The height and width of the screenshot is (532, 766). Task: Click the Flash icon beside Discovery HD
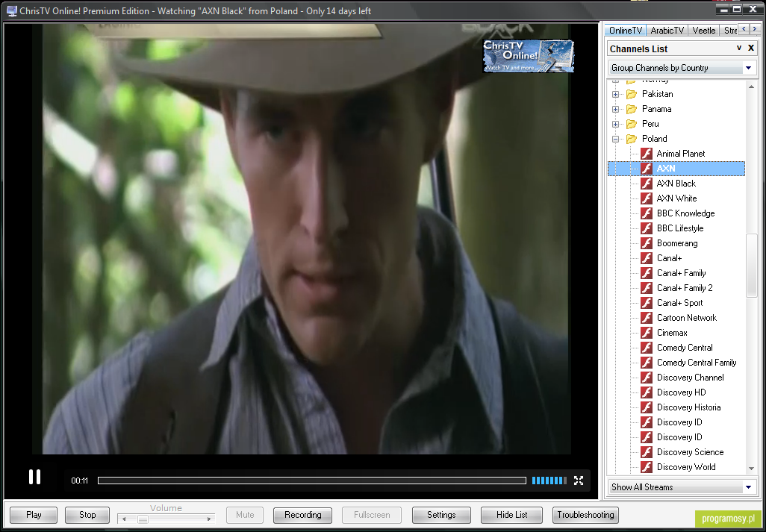pyautogui.click(x=647, y=392)
